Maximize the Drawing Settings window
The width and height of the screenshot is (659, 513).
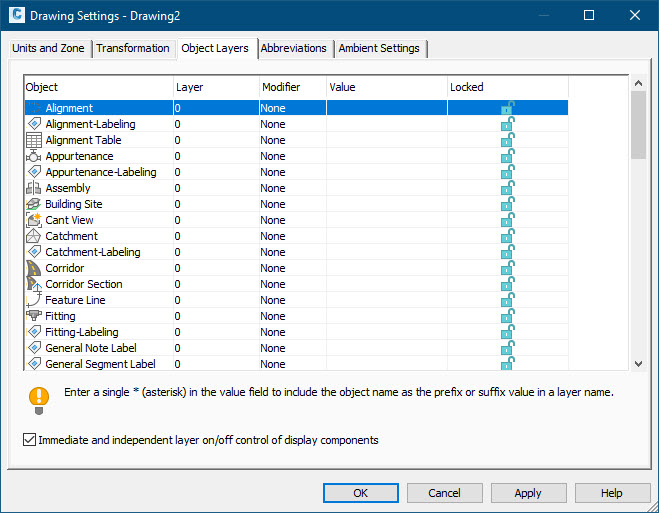tap(589, 15)
